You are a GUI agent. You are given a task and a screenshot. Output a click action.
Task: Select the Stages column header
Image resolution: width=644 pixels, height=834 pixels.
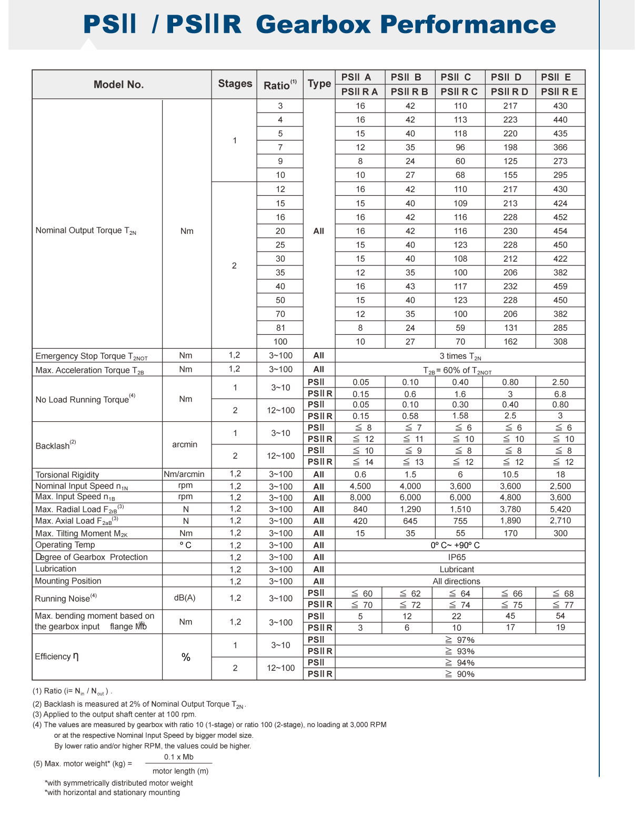coord(235,84)
